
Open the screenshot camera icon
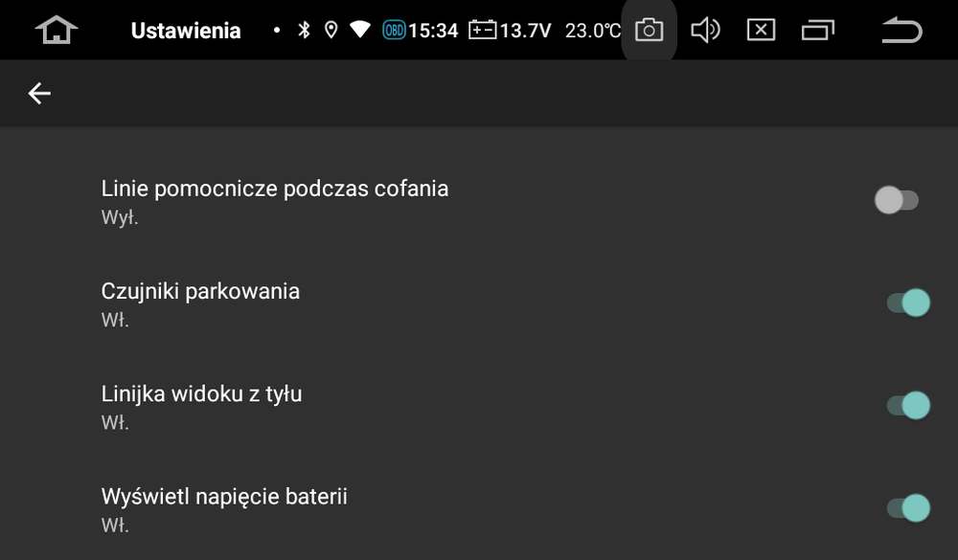[649, 30]
